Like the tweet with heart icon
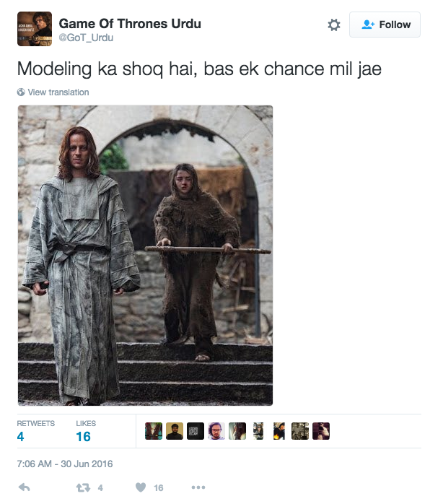Image resolution: width=443 pixels, height=504 pixels. 141,487
